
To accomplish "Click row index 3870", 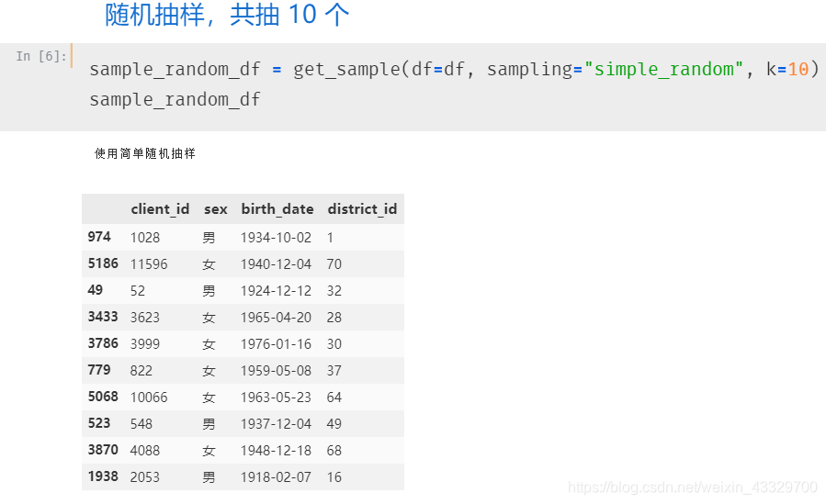I will tap(103, 450).
